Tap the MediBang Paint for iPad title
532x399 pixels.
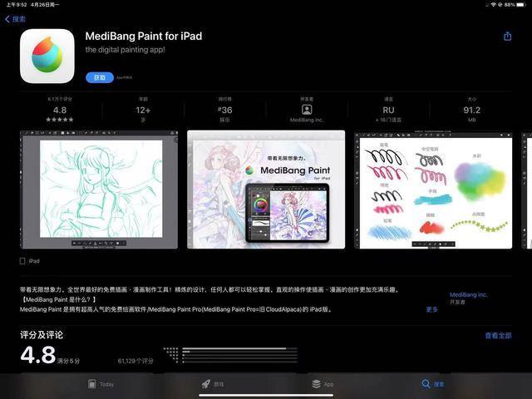coord(144,36)
